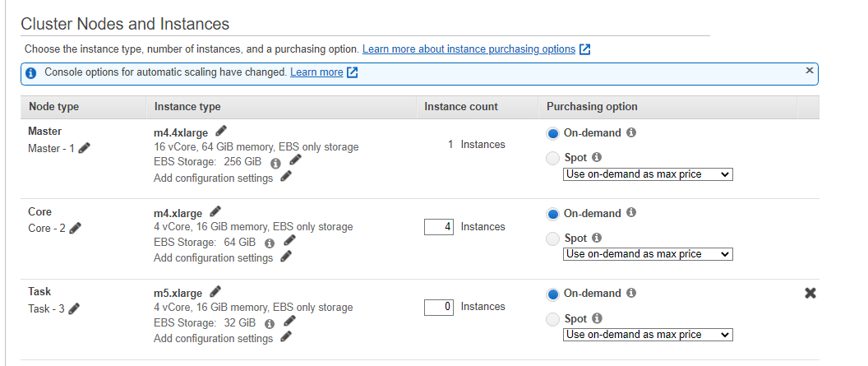This screenshot has height=366, width=868.
Task: Select Spot for the Master node
Action: click(552, 159)
